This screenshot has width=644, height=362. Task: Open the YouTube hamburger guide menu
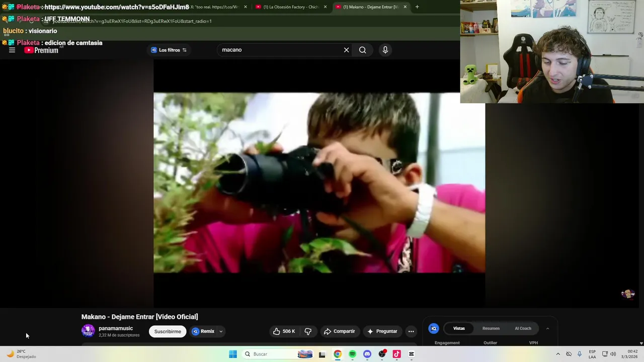tap(12, 50)
